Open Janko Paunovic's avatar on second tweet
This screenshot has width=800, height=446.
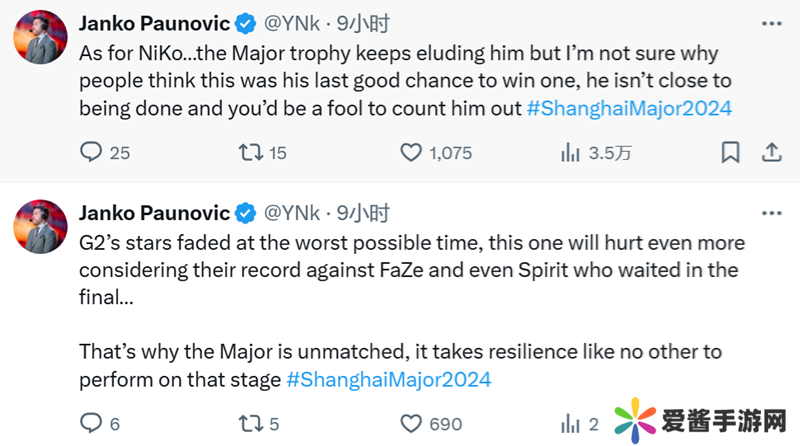[x=40, y=230]
